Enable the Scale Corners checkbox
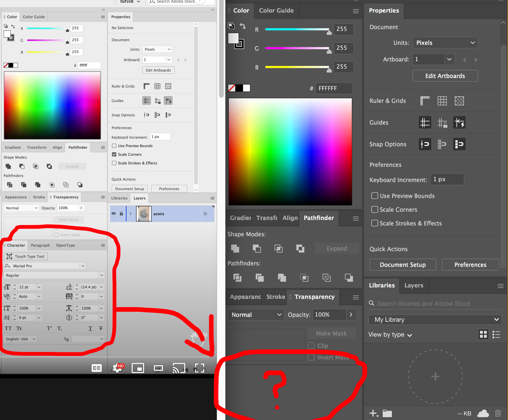Screen dimensions: 508x420 click(374, 209)
